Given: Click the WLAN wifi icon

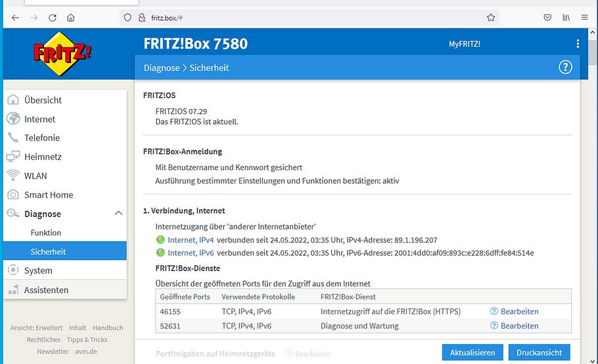Looking at the screenshot, I should pyautogui.click(x=13, y=175).
